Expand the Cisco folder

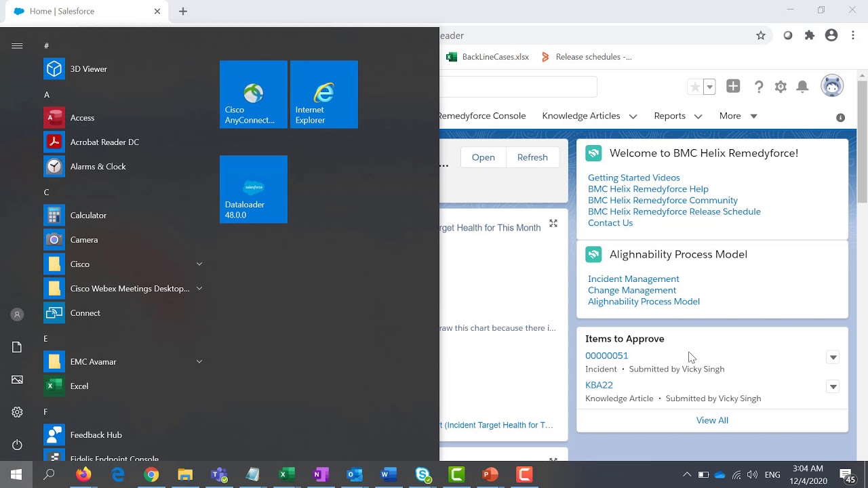pyautogui.click(x=199, y=264)
